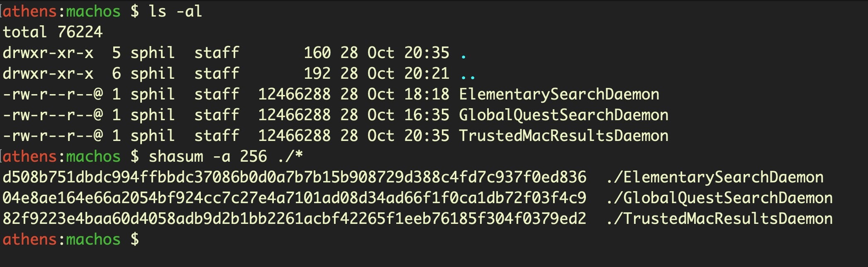
Task: Click the 16:35 modification time
Action: 427,115
